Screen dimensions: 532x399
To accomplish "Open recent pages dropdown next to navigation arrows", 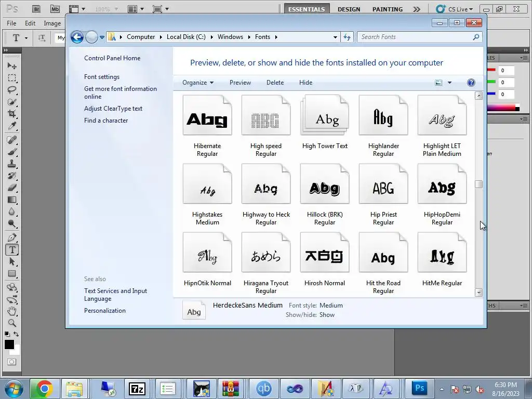I will click(102, 37).
